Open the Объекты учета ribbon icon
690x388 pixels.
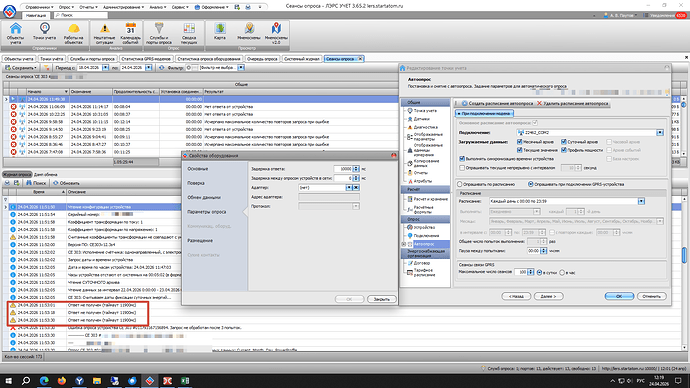[15, 33]
